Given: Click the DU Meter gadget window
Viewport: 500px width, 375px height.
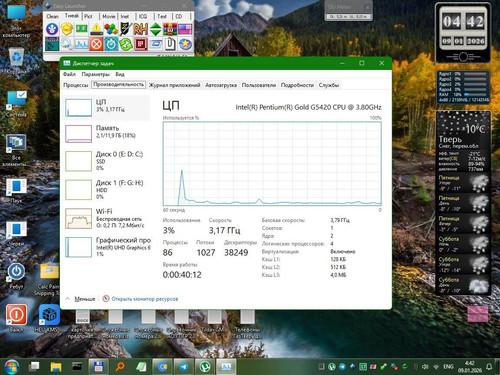Looking at the screenshot, I should (348, 11).
